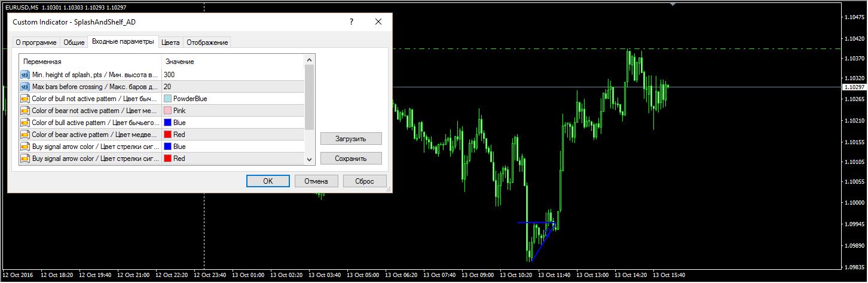
Task: Select the Min. height of splash, pts row label
Action: point(96,75)
